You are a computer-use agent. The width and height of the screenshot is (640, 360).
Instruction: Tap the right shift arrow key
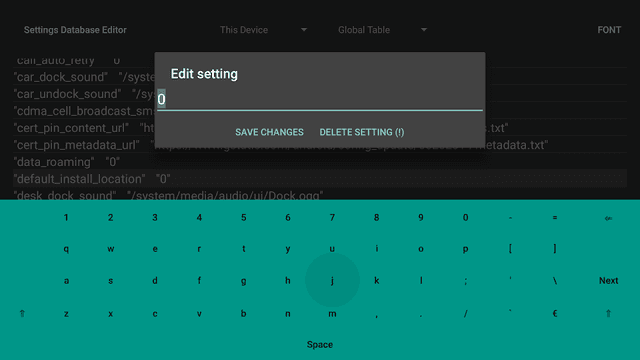608,313
